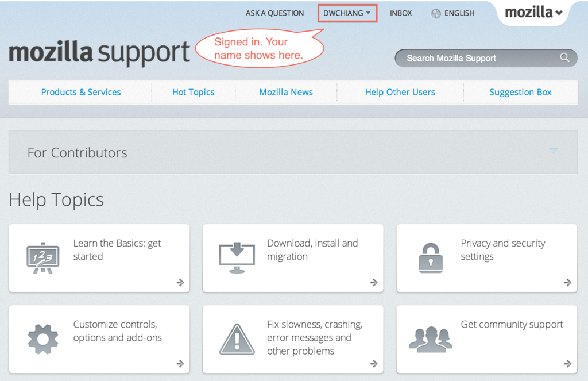Image resolution: width=588 pixels, height=381 pixels.
Task: Open the DWCHIANG user dropdown
Action: click(x=347, y=13)
